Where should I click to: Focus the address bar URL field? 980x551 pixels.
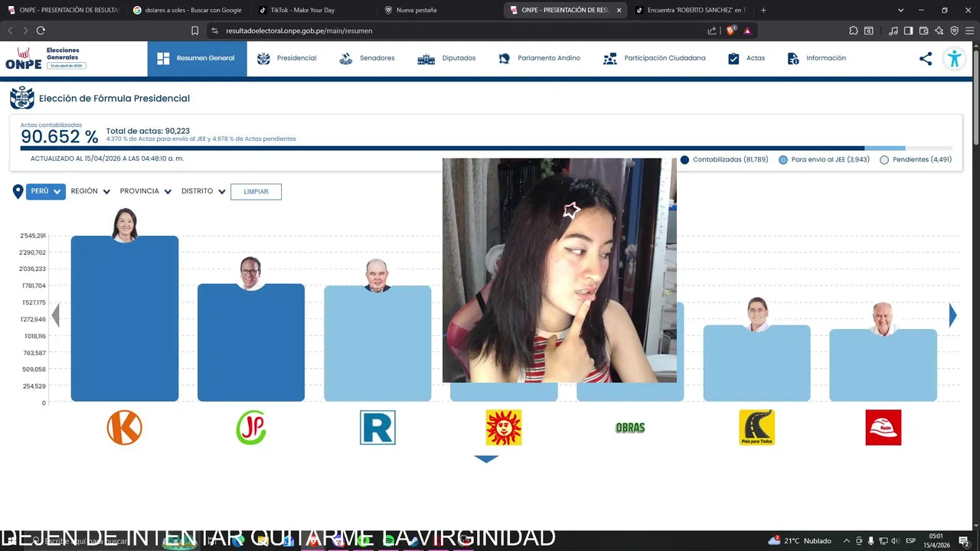point(459,31)
